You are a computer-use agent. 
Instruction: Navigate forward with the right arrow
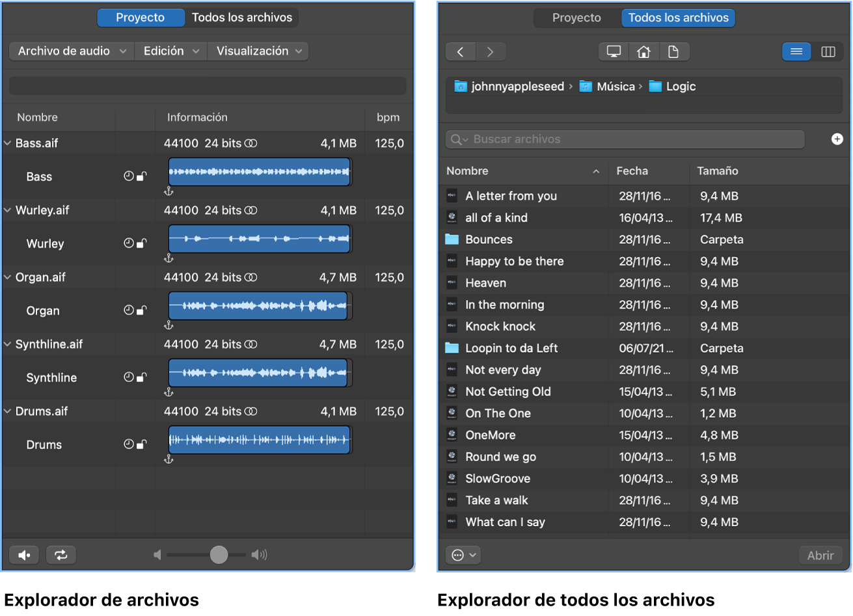coord(491,51)
